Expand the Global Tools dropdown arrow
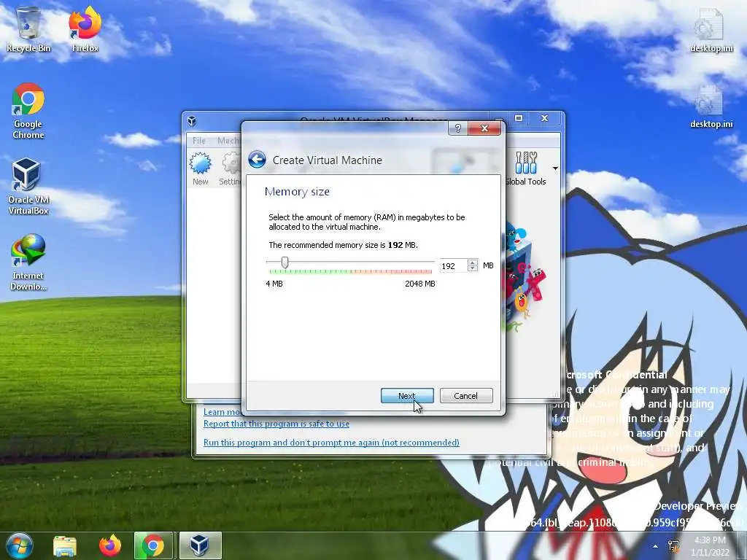 (555, 168)
